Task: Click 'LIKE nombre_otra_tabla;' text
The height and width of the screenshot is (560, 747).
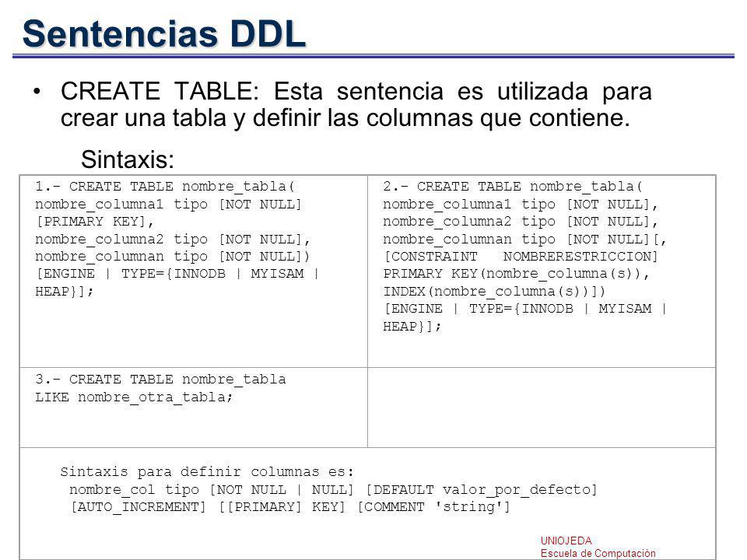Action: (134, 397)
